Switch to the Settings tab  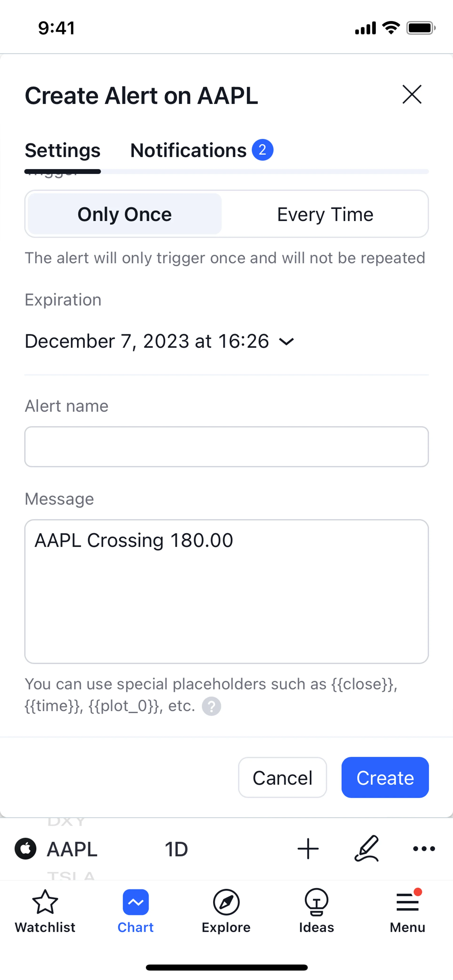(x=63, y=150)
